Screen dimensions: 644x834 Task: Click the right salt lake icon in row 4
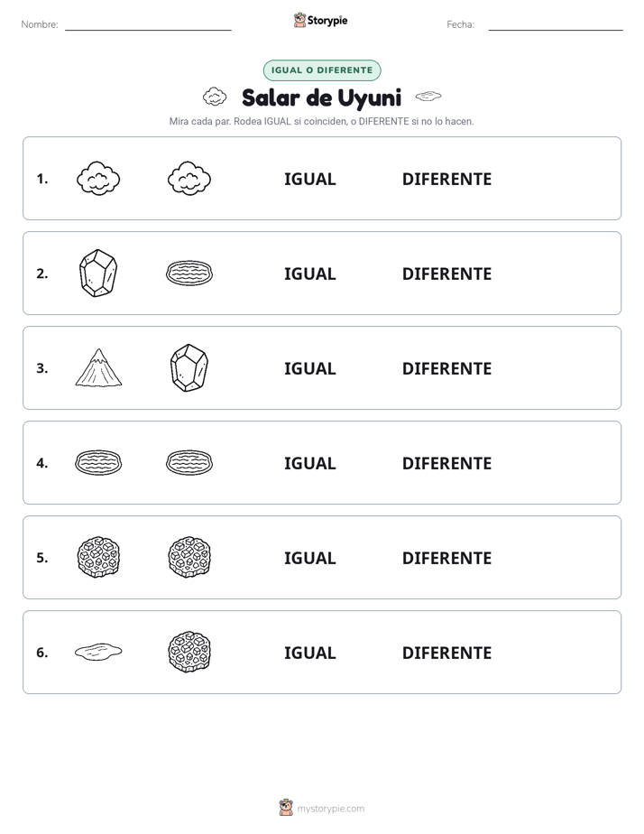189,463
